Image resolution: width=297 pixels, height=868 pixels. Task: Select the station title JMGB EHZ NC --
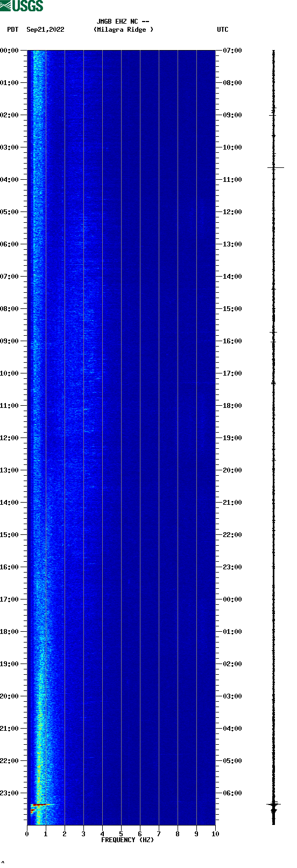123,22
